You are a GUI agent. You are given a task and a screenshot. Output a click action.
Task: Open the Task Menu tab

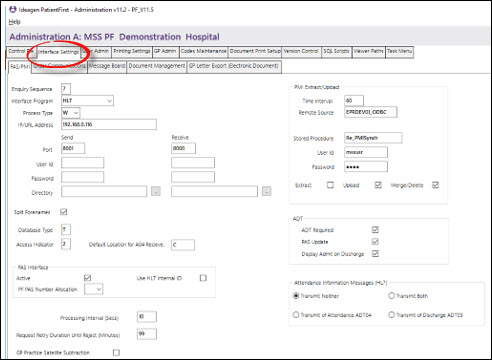(399, 52)
